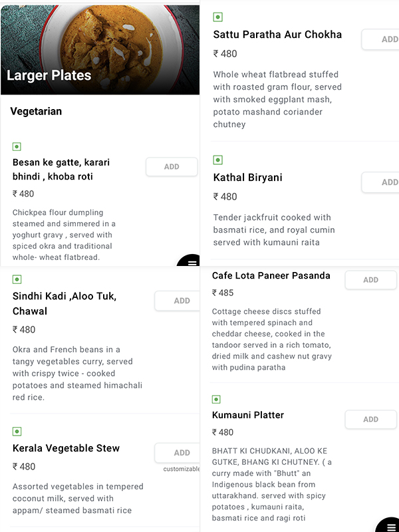Click vegetarian icon above Sindhi Kadi
This screenshot has width=399, height=532.
pos(17,279)
